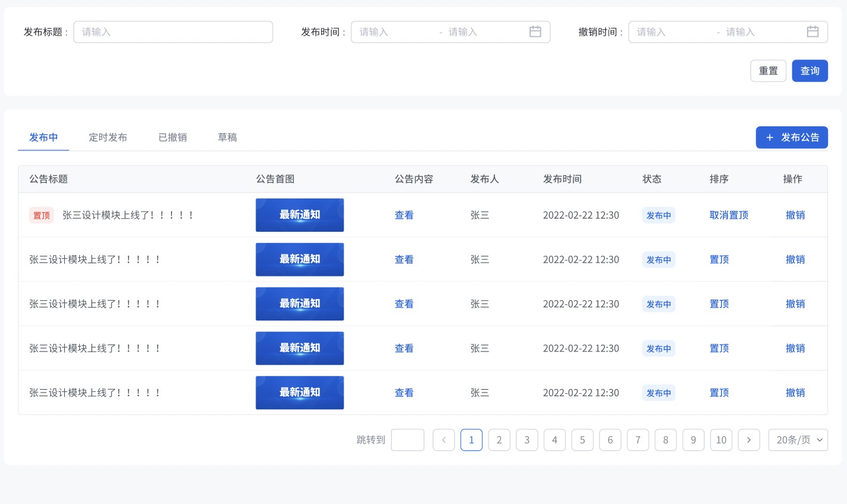Open the 草稿 tab

click(228, 138)
